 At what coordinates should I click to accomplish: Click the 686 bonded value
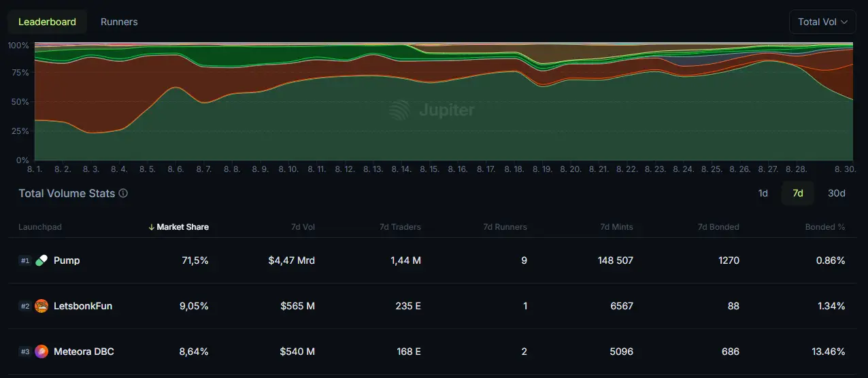[731, 351]
